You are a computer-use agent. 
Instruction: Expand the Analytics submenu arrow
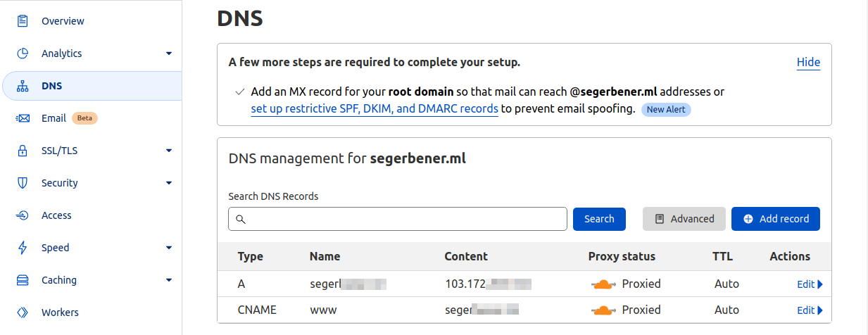click(x=169, y=53)
